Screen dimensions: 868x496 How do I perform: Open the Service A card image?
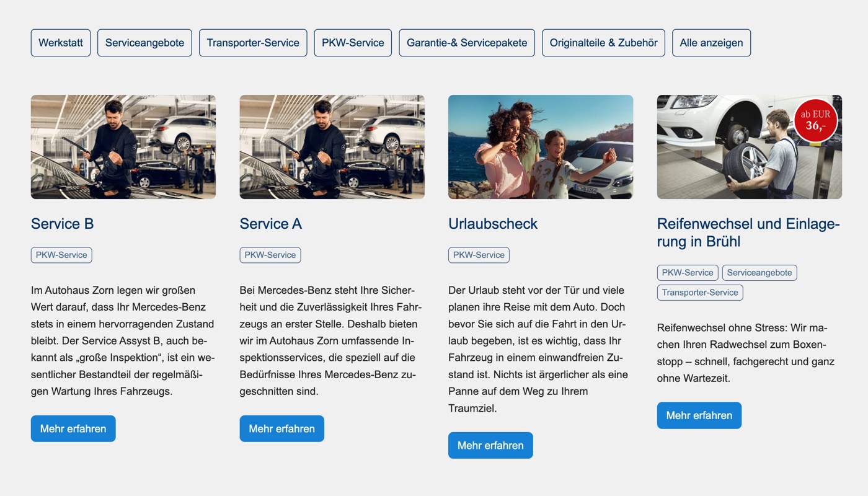332,147
